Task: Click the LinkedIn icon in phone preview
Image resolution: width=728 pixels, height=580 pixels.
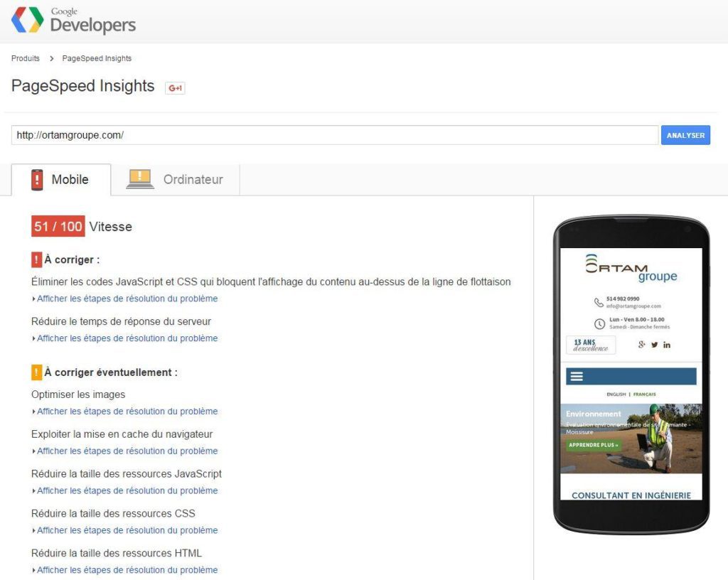Action: tap(667, 345)
